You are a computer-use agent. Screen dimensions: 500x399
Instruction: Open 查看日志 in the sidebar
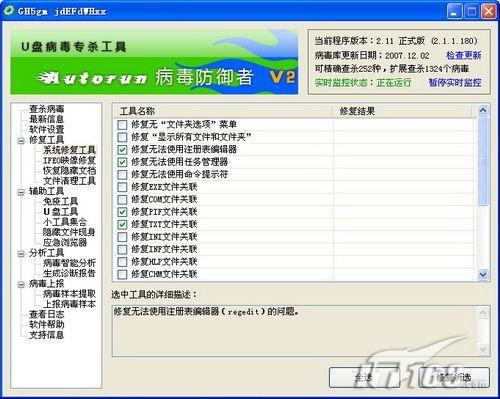tap(46, 314)
